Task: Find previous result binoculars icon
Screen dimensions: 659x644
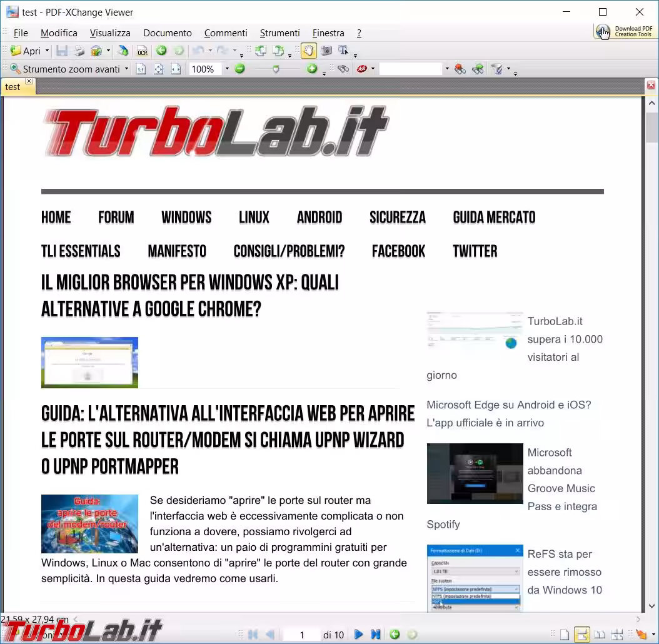Action: pos(460,69)
